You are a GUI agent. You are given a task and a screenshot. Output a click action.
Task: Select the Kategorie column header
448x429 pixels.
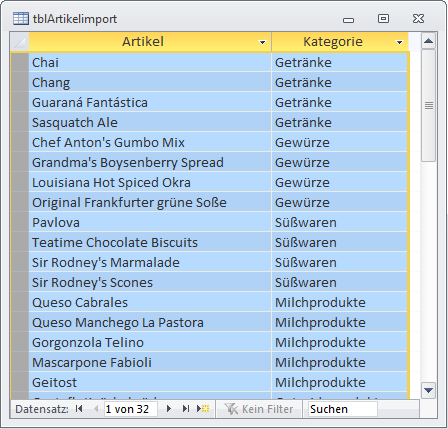coord(340,42)
